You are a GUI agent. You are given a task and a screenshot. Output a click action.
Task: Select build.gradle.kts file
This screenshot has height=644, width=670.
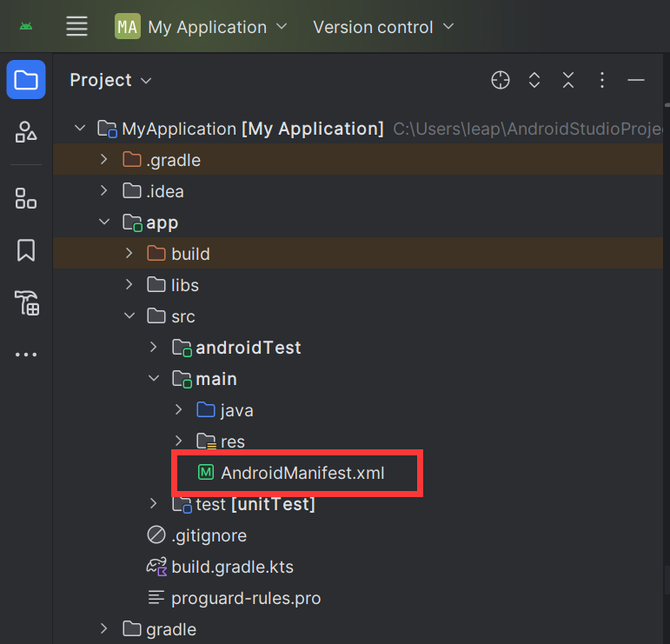pyautogui.click(x=232, y=567)
